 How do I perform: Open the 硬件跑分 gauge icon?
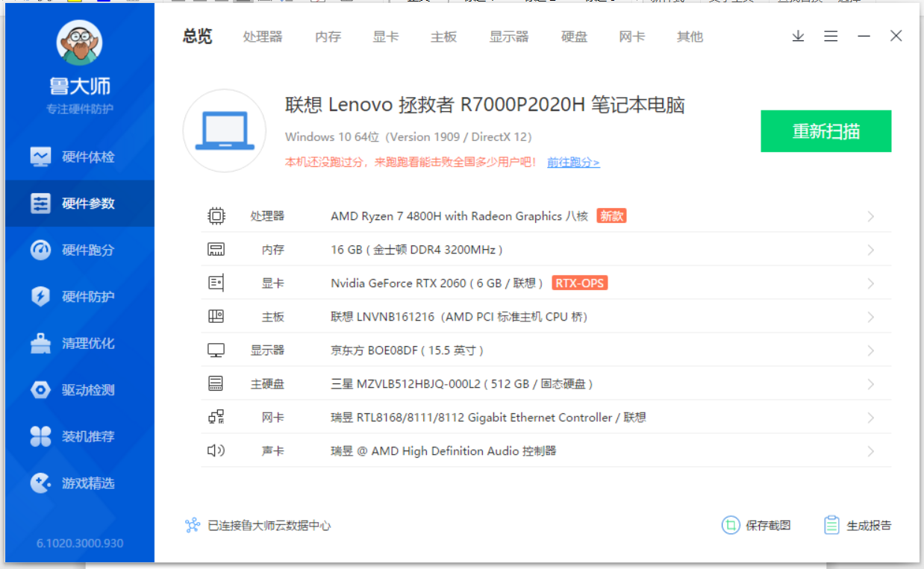[40, 250]
